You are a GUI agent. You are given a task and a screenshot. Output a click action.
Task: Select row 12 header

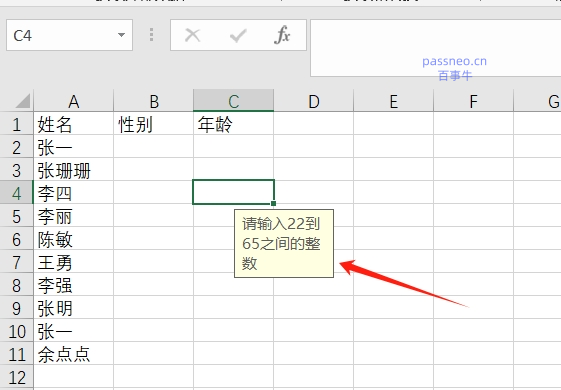[x=16, y=377]
